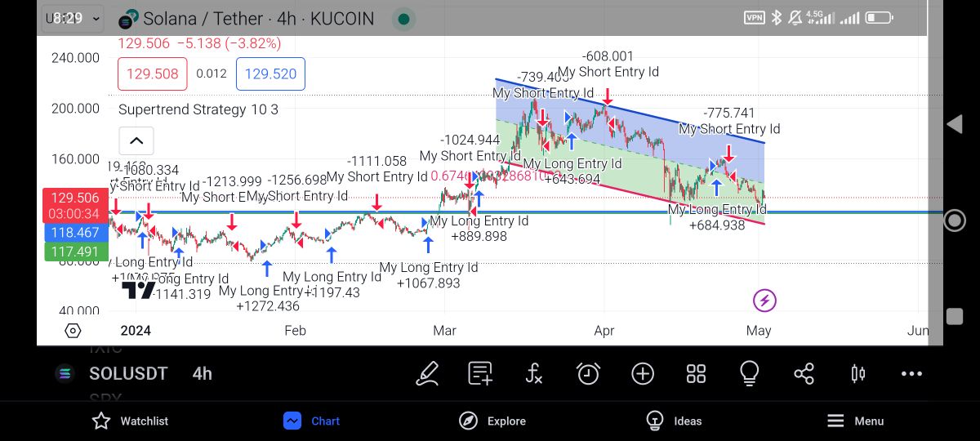The width and height of the screenshot is (980, 441).
Task: Tap the spread value 0.012
Action: pyautogui.click(x=212, y=73)
